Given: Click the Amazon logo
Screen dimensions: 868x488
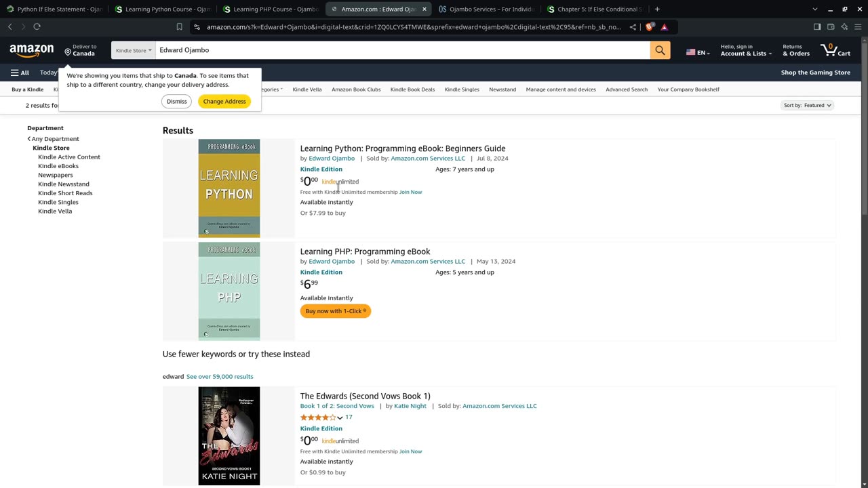Looking at the screenshot, I should pyautogui.click(x=31, y=51).
